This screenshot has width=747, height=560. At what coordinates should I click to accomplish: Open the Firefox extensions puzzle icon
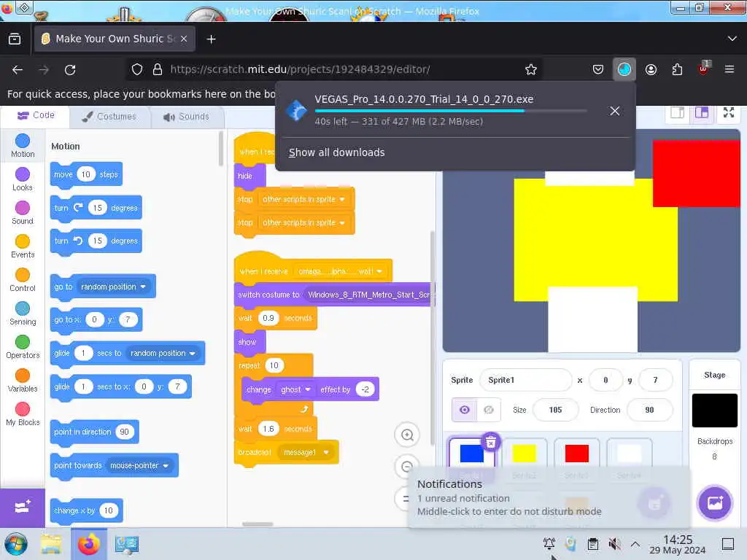[677, 69]
